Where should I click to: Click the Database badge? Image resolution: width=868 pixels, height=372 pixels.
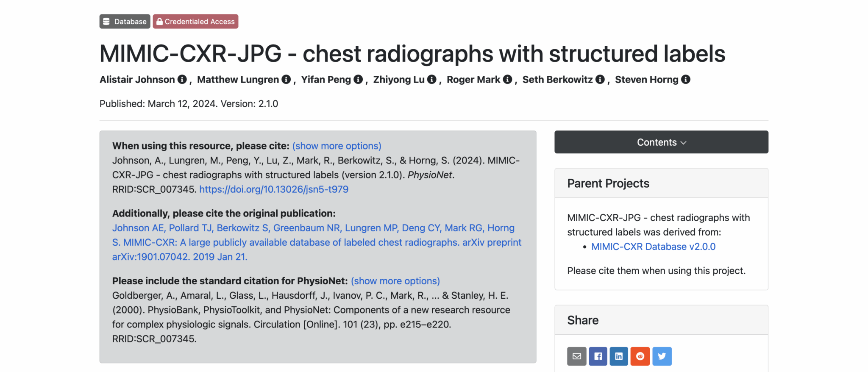coord(125,22)
